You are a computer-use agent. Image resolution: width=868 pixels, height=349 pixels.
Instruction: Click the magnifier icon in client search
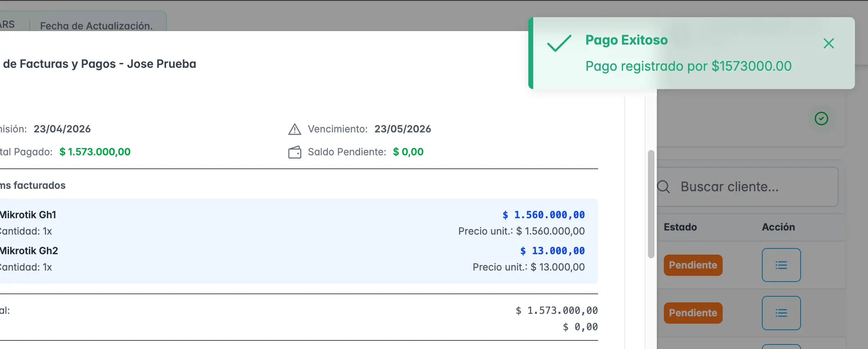coord(664,187)
